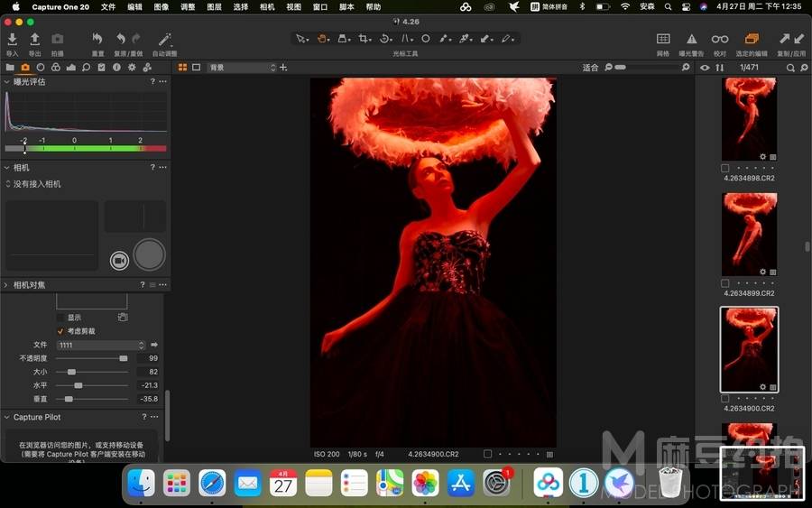
Task: Open Capture Pilot panel three-dot menu
Action: click(x=154, y=416)
